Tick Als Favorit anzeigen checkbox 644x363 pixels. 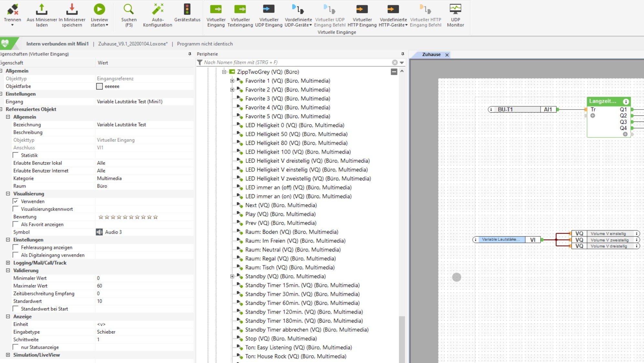point(16,224)
